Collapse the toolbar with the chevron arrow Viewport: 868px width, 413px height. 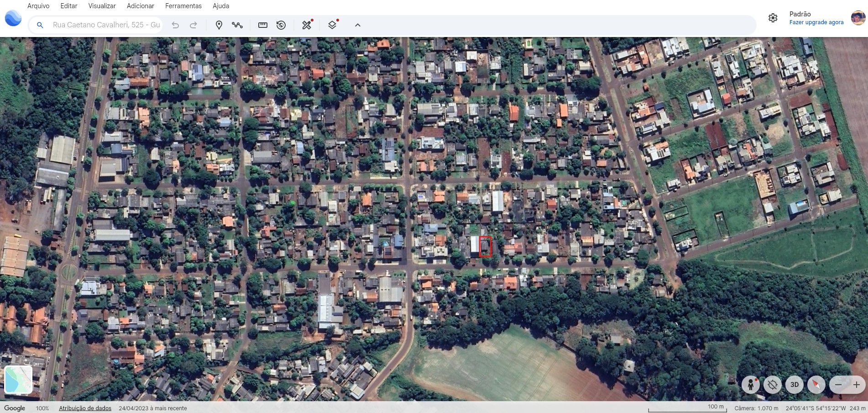tap(358, 25)
